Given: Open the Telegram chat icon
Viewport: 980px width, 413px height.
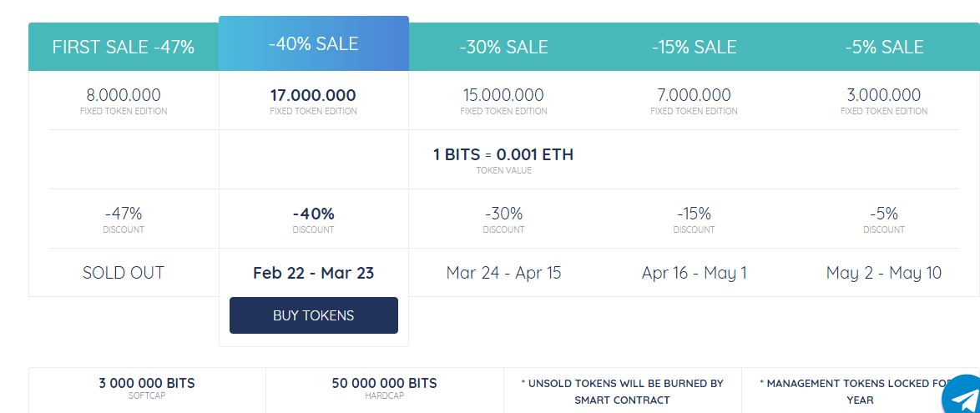Looking at the screenshot, I should point(963,398).
